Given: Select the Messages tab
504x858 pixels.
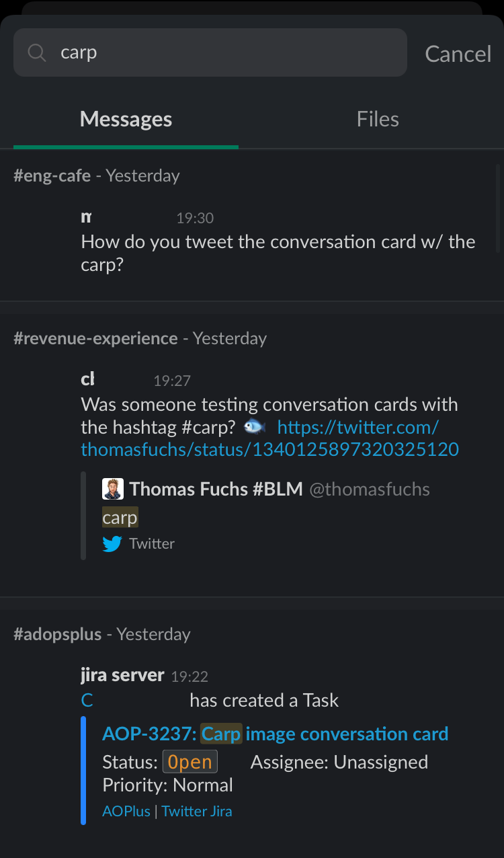Looking at the screenshot, I should [x=126, y=120].
